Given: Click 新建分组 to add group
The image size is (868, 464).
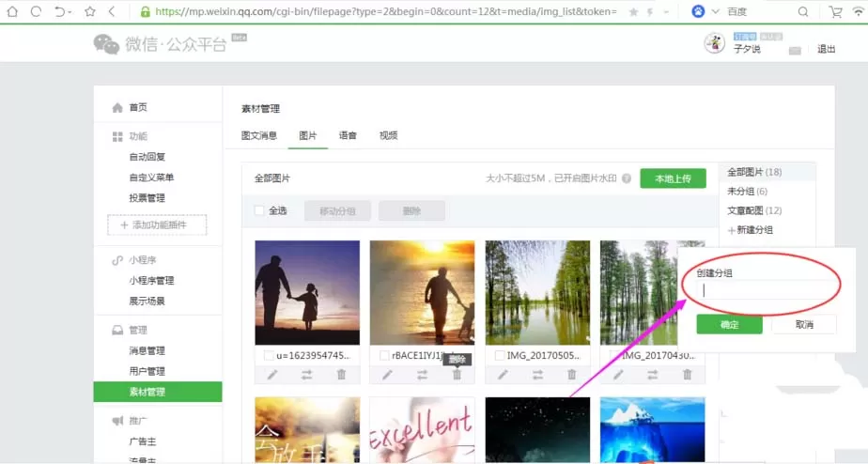Looking at the screenshot, I should (x=750, y=230).
